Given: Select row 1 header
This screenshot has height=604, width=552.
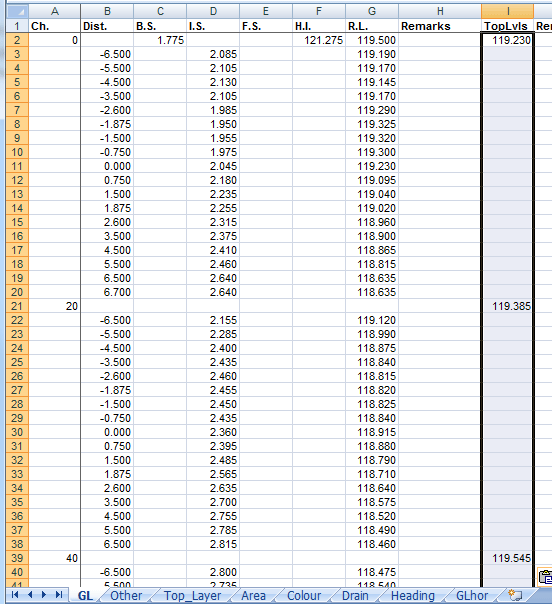Looking at the screenshot, I should [x=17, y=26].
